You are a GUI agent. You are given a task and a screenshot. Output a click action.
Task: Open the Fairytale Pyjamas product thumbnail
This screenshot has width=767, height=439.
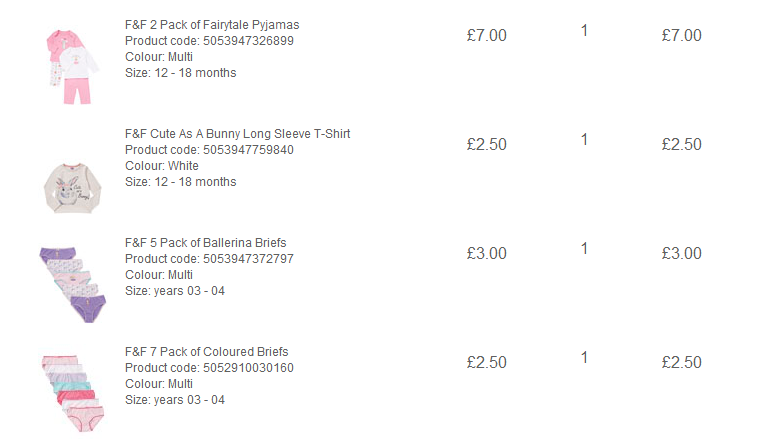pos(73,67)
